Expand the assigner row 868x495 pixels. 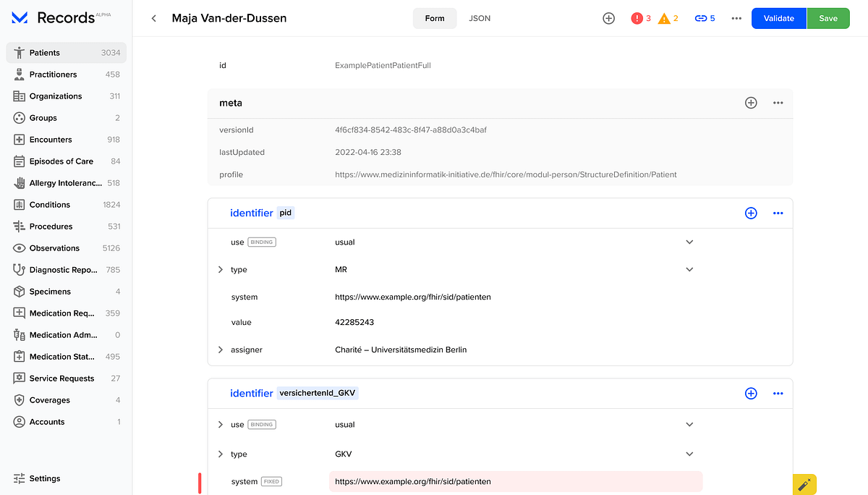point(221,350)
